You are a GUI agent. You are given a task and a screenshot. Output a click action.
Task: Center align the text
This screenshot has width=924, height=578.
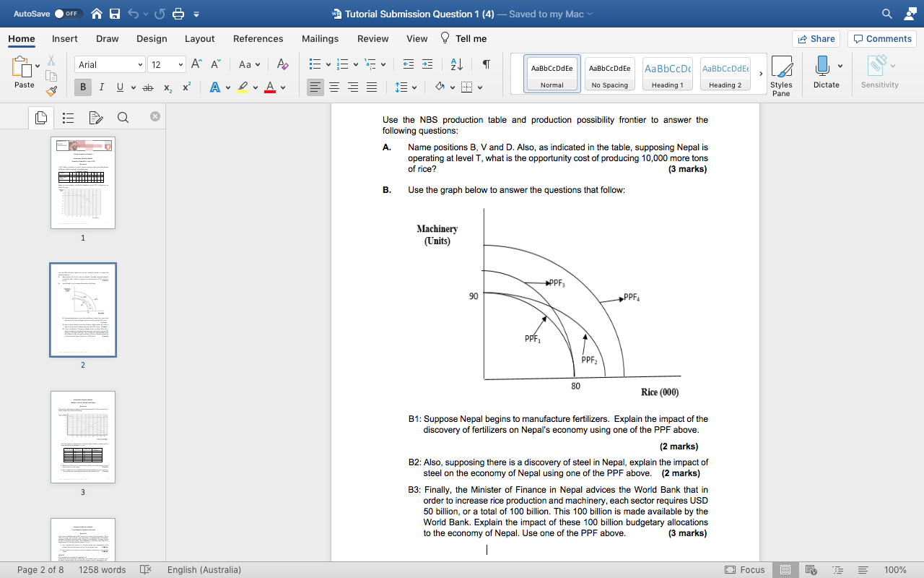[x=334, y=87]
